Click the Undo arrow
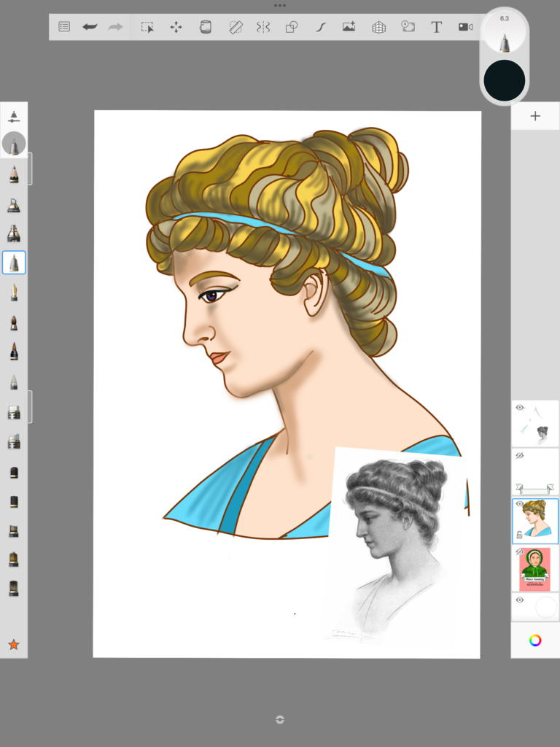This screenshot has width=560, height=747. coord(90,27)
